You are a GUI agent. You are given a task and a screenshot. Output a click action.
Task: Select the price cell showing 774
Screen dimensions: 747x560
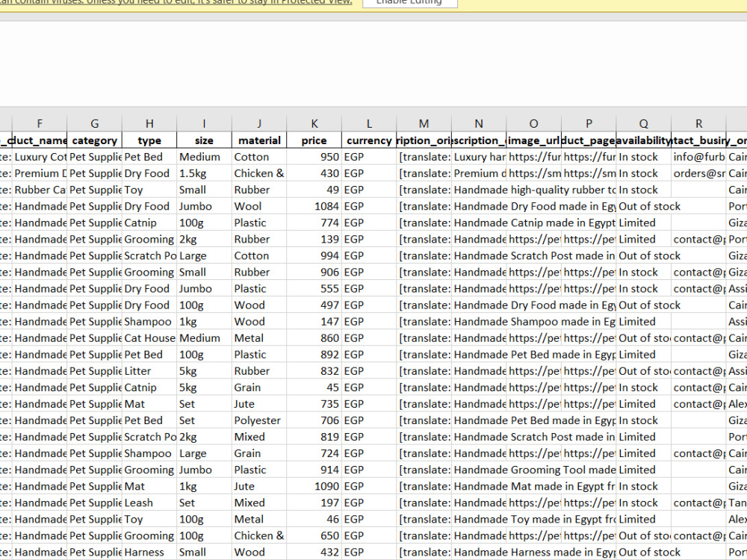314,223
